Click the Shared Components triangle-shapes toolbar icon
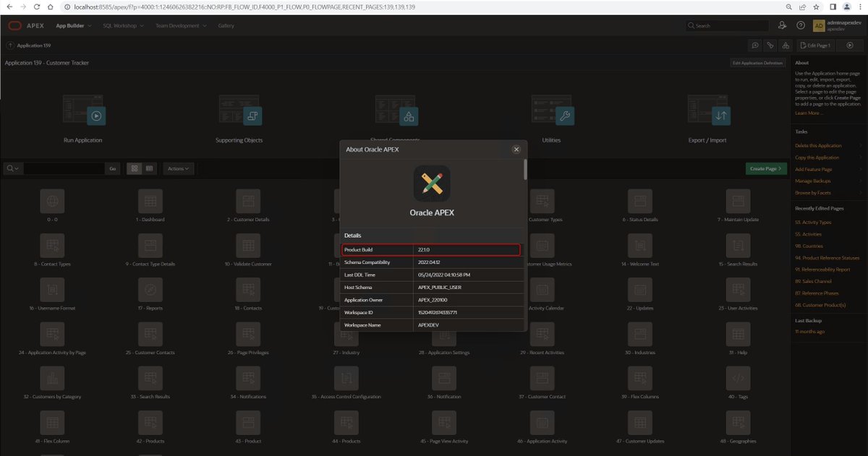868x456 pixels. click(786, 45)
